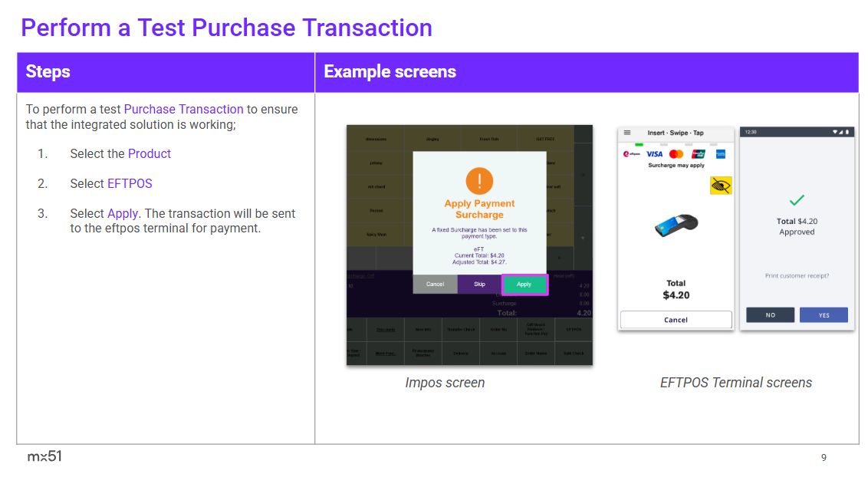Click the purple Product text in step 1
The height and width of the screenshot is (487, 868).
(x=150, y=154)
